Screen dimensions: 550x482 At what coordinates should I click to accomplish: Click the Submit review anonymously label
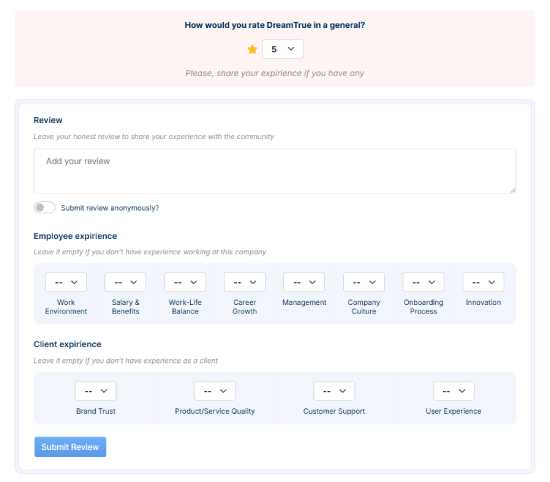pyautogui.click(x=110, y=208)
